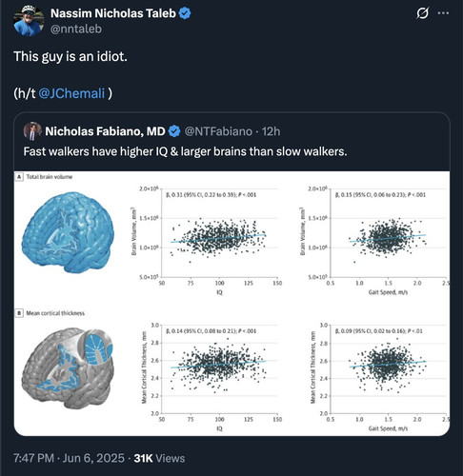Image resolution: width=463 pixels, height=476 pixels.
Task: Open the Grok explain icon
Action: point(422,13)
